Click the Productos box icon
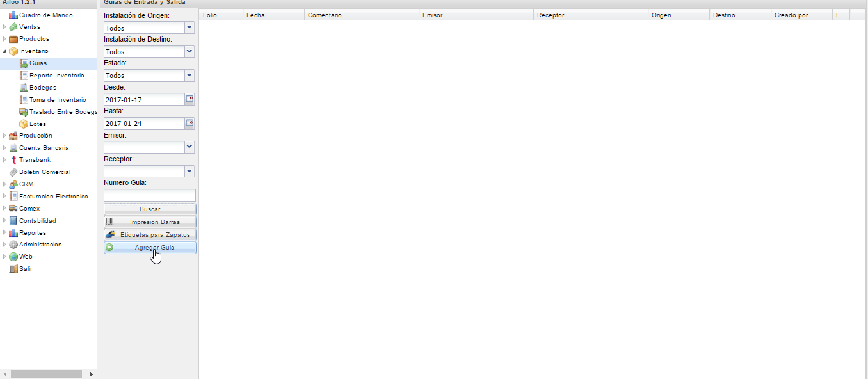 tap(13, 39)
